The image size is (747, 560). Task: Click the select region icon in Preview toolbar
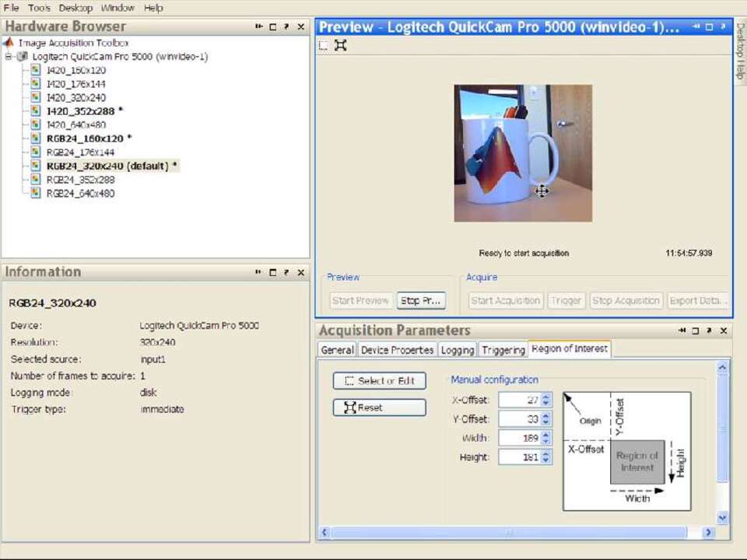324,46
